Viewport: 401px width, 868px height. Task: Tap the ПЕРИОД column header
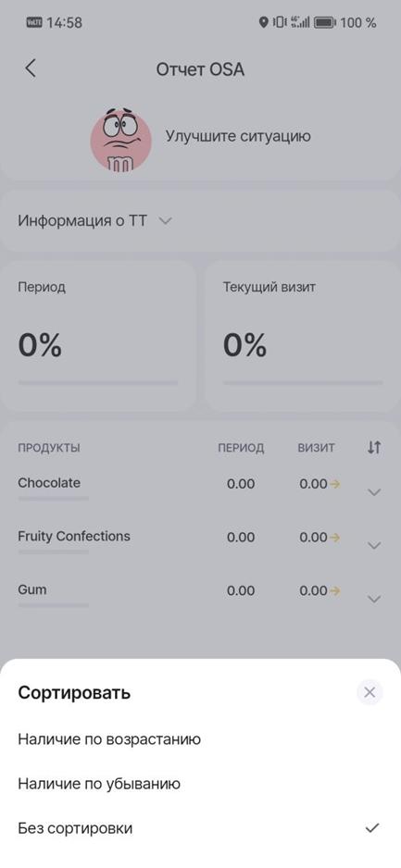tap(241, 448)
